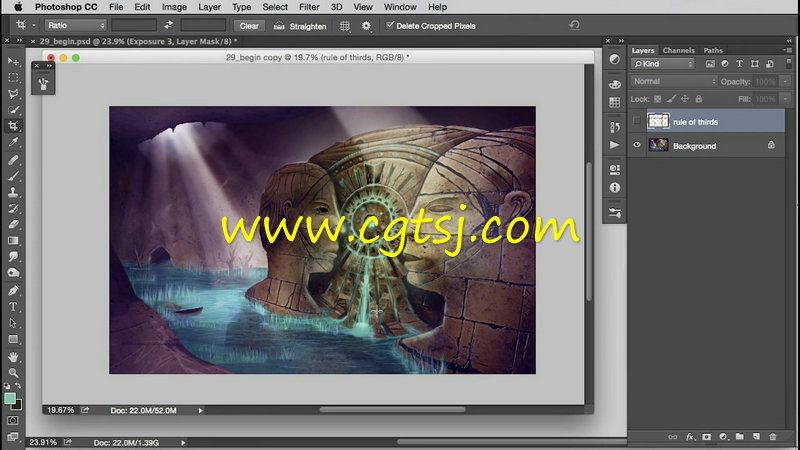Select the Quick Selection tool
The height and width of the screenshot is (450, 800).
(13, 110)
